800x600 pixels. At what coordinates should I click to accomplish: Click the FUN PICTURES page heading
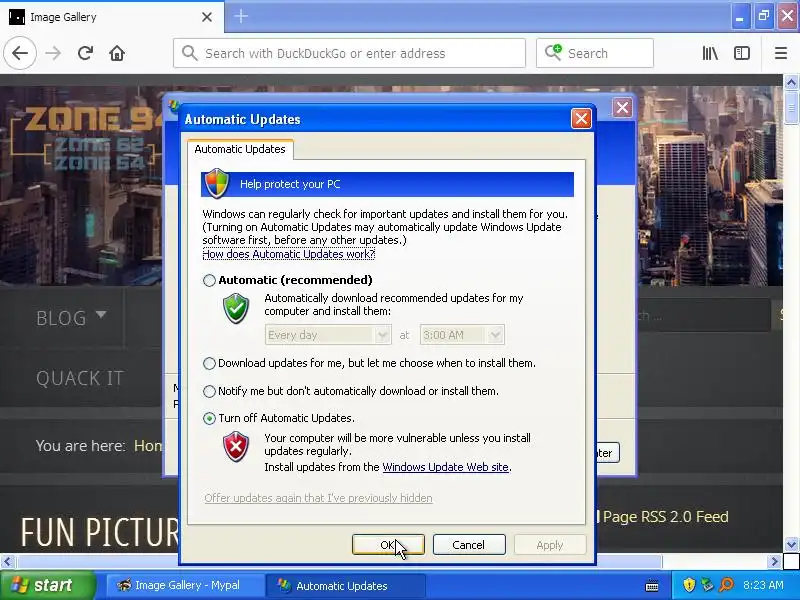[99, 532]
